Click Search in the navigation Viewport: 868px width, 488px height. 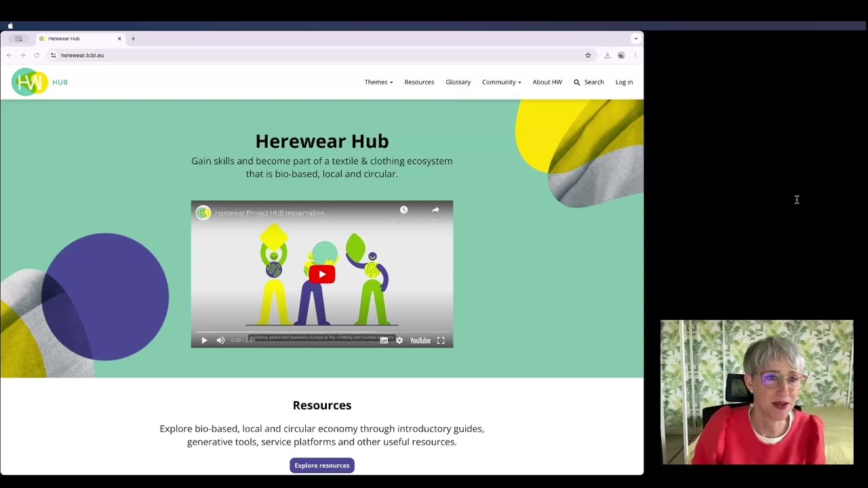click(x=589, y=82)
